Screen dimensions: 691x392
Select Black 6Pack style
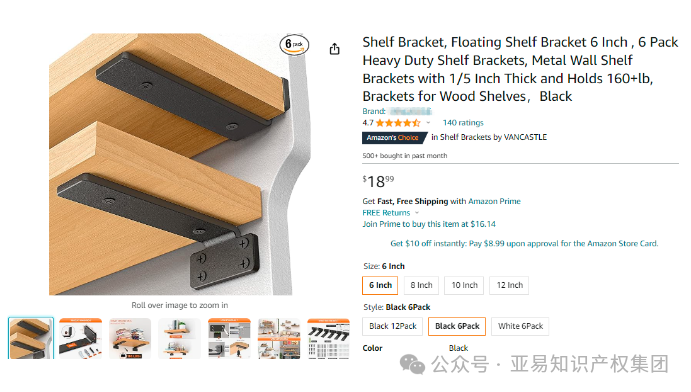pyautogui.click(x=457, y=326)
